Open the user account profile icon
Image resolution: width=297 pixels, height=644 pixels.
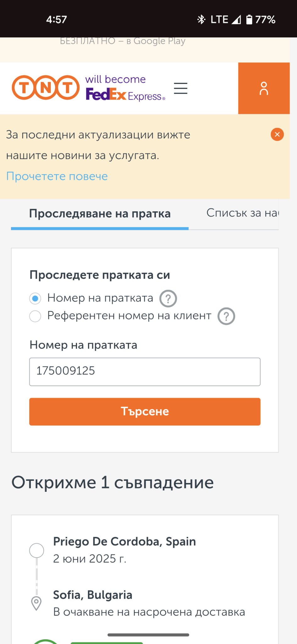264,88
